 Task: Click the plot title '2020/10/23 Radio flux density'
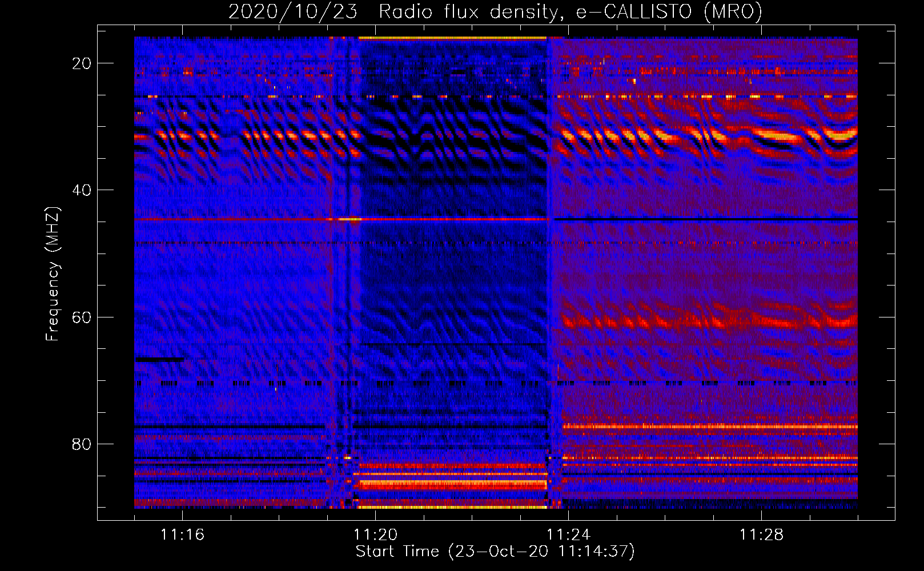pos(495,11)
